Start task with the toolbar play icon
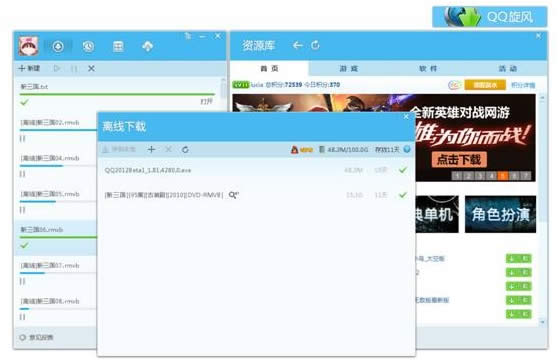This screenshot has height=364, width=558. click(57, 68)
